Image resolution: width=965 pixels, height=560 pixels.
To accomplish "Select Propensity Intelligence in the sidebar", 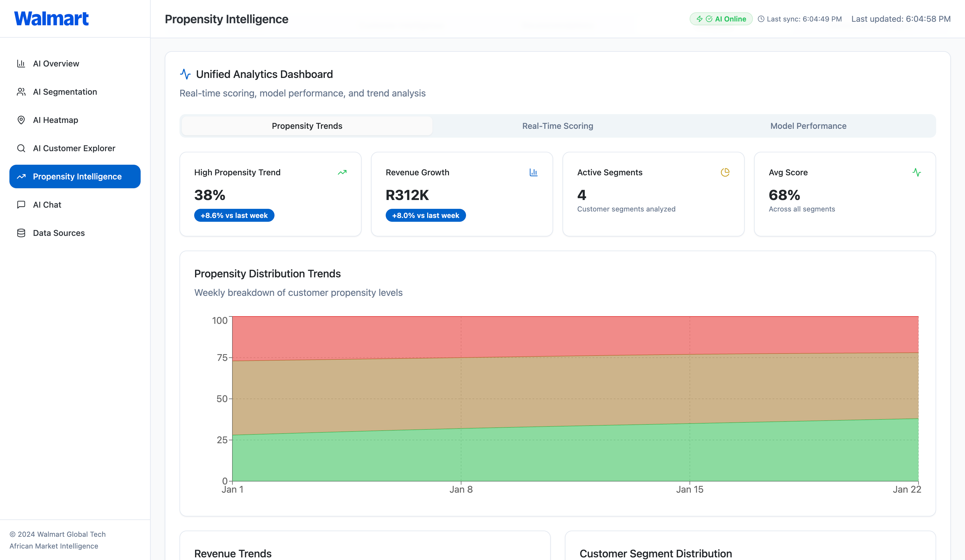I will tap(75, 176).
